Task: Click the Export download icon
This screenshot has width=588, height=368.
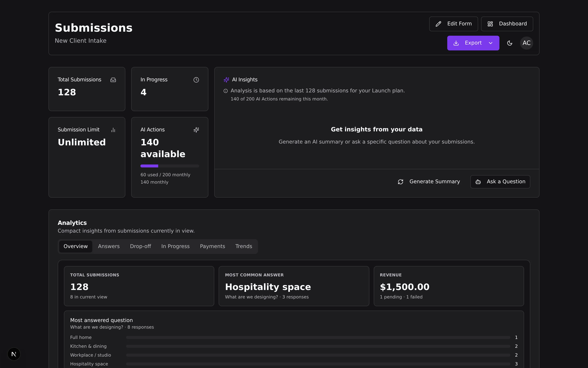Action: pyautogui.click(x=456, y=43)
